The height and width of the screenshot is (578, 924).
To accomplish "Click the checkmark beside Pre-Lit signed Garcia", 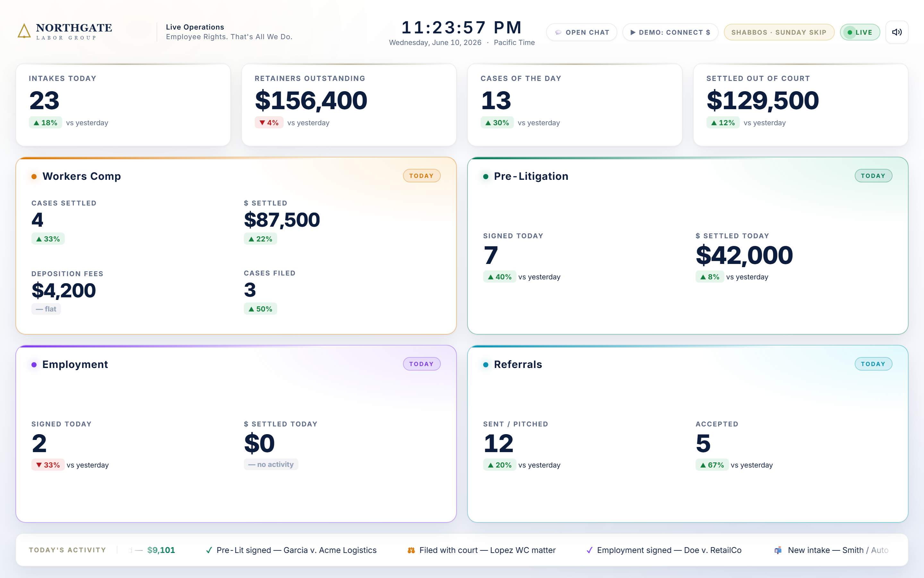I will point(209,550).
